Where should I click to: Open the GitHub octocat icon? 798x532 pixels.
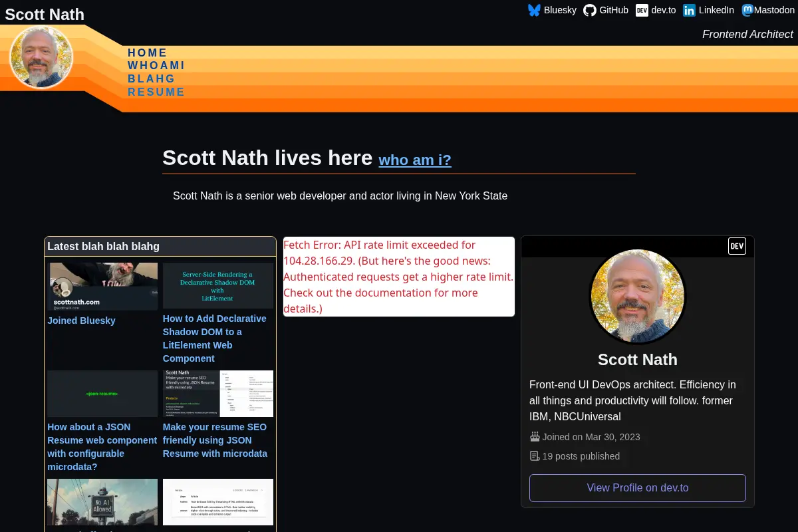[x=590, y=10]
